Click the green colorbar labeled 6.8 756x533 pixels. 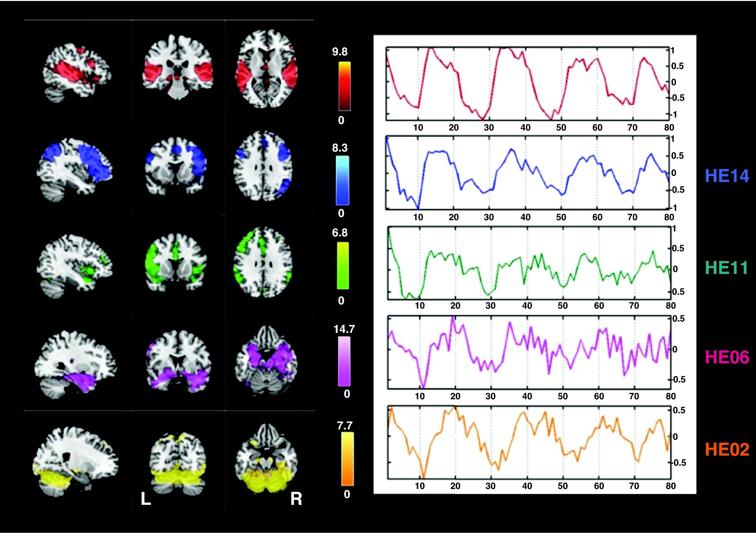pos(343,266)
